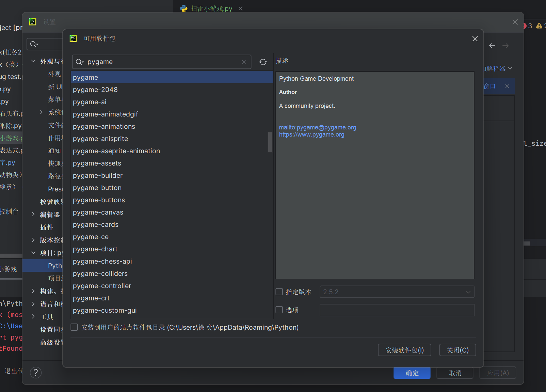Select pygame-ai in package list
Viewport: 546px width, 392px height.
(x=172, y=102)
